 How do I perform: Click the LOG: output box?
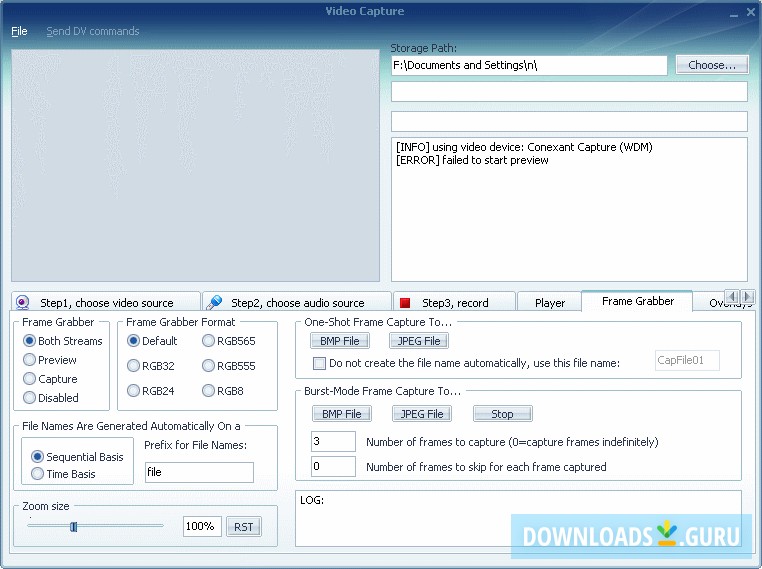click(x=519, y=518)
